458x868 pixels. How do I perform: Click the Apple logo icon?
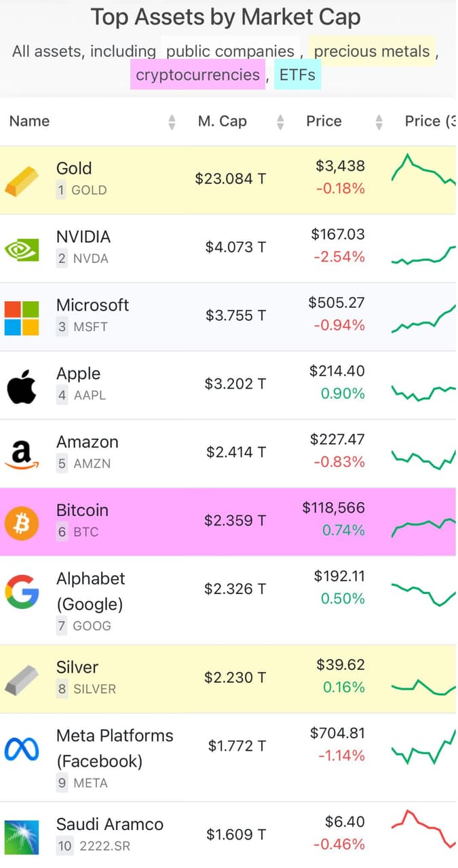tap(22, 386)
